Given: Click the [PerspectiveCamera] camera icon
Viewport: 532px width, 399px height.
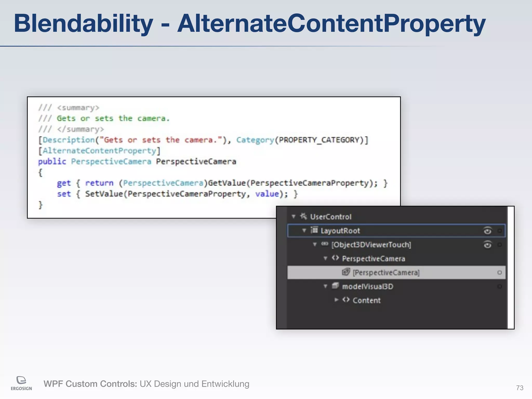Looking at the screenshot, I should (346, 272).
